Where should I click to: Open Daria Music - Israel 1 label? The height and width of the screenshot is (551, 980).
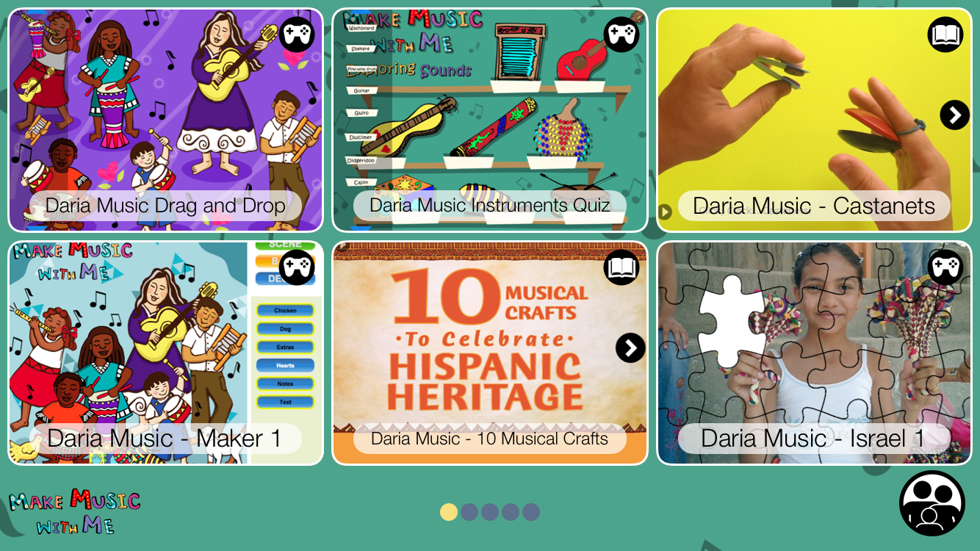[x=814, y=439]
